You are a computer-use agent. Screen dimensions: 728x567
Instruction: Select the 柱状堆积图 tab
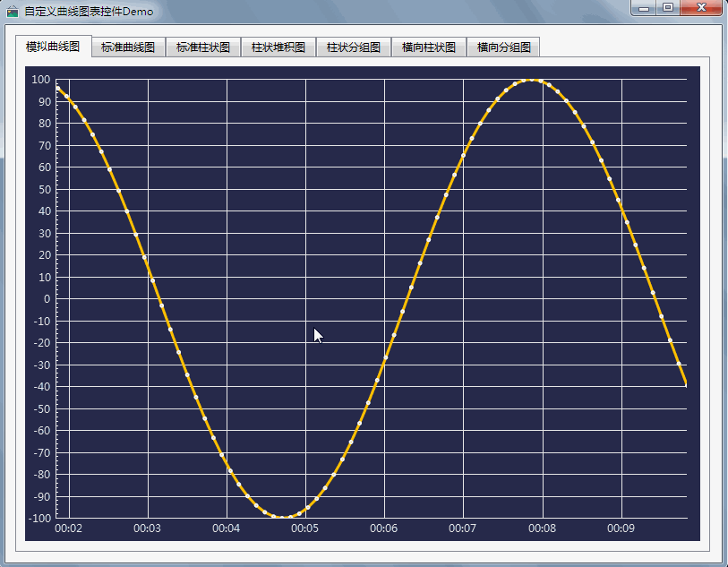pos(278,43)
